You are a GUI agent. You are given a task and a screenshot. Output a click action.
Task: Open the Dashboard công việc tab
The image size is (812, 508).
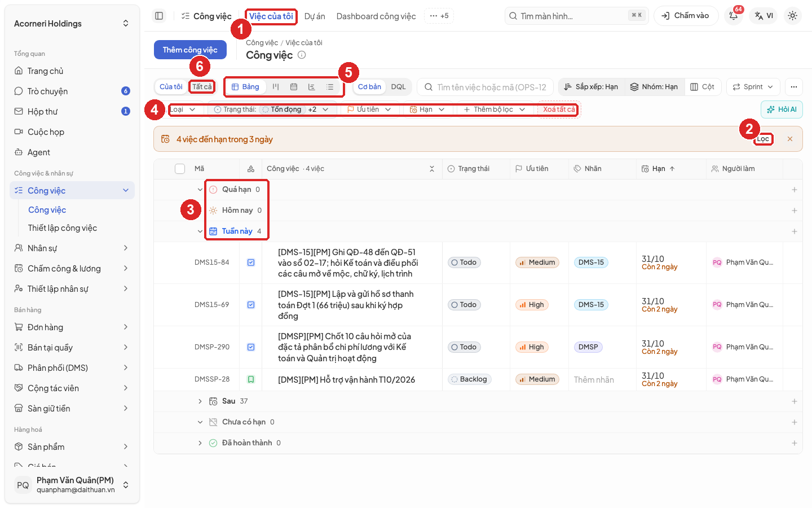tap(376, 16)
